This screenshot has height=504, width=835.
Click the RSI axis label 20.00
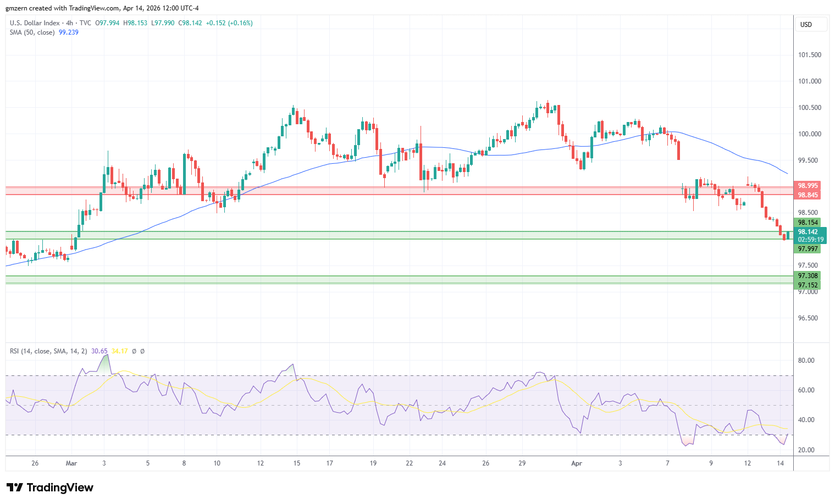[x=806, y=450]
